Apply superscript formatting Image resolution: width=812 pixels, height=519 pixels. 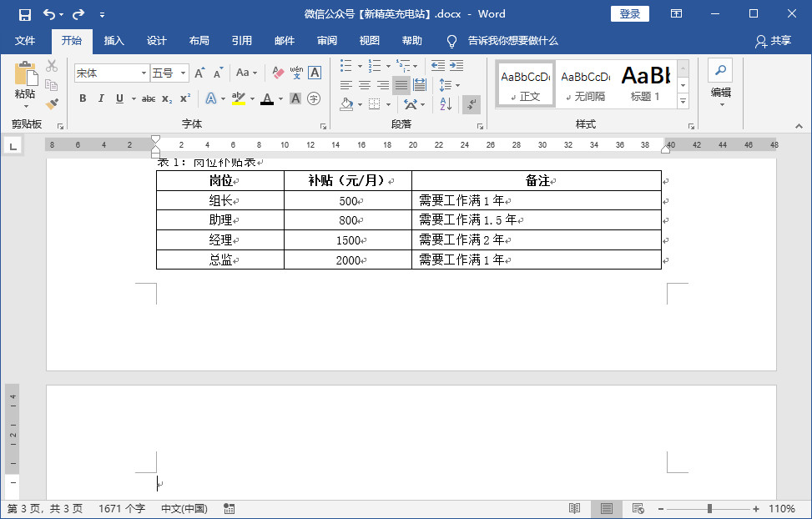tap(185, 98)
